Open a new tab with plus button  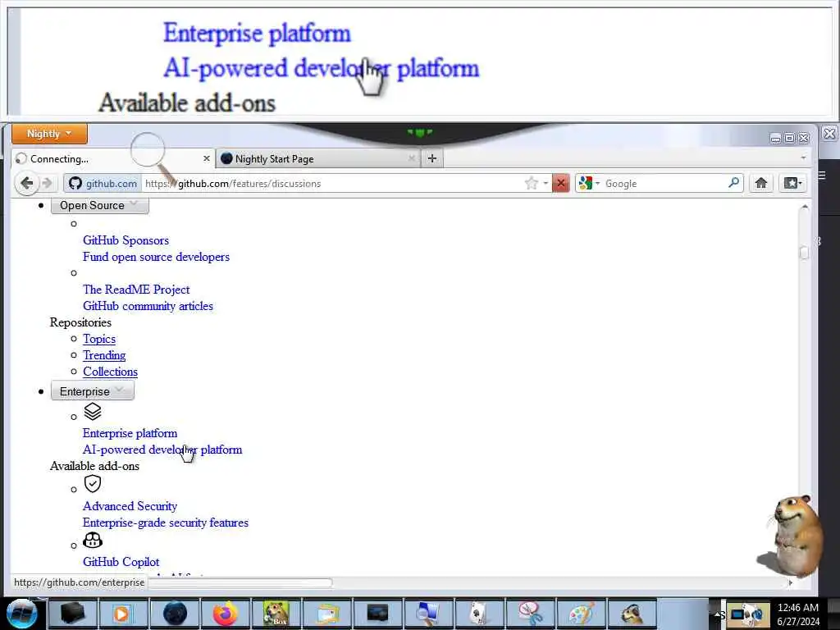click(x=431, y=158)
